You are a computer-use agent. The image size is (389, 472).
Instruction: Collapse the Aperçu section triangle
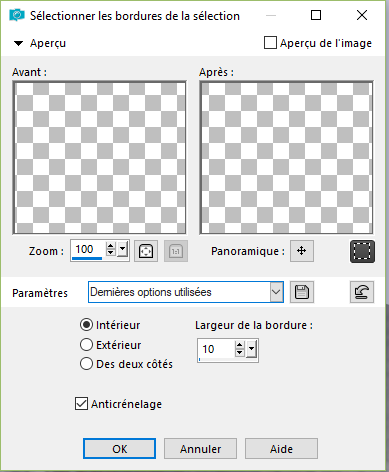[x=18, y=43]
